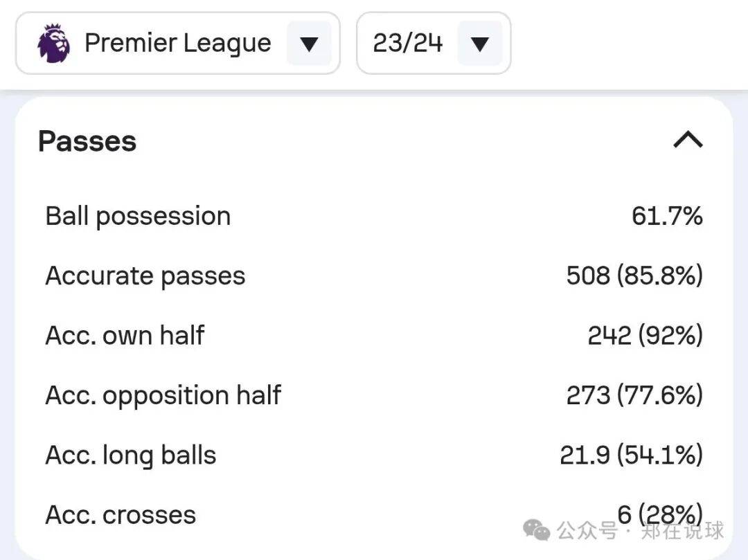Click the Premier League league name text
Viewport: 748px width, 560px height.
click(x=177, y=43)
